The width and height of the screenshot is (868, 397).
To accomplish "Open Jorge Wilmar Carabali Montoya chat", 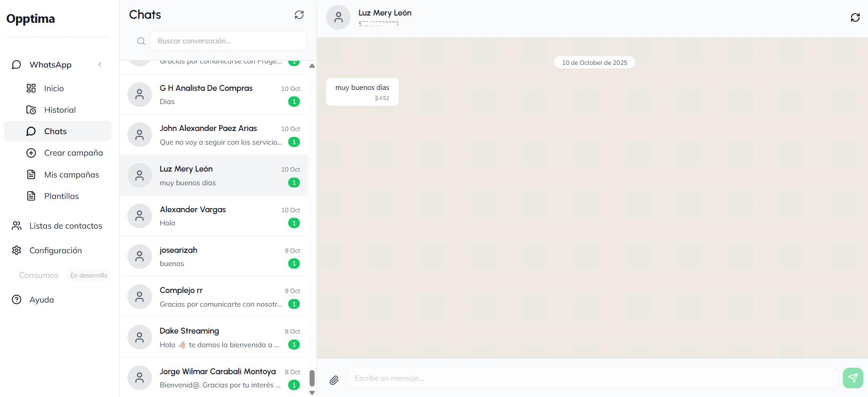I will pyautogui.click(x=214, y=378).
